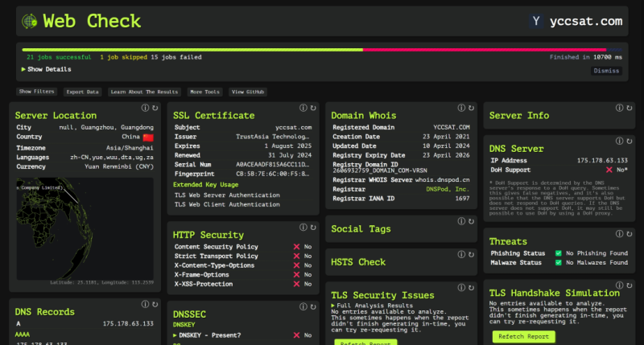Open the Show Filters option
The height and width of the screenshot is (345, 644).
click(x=37, y=92)
